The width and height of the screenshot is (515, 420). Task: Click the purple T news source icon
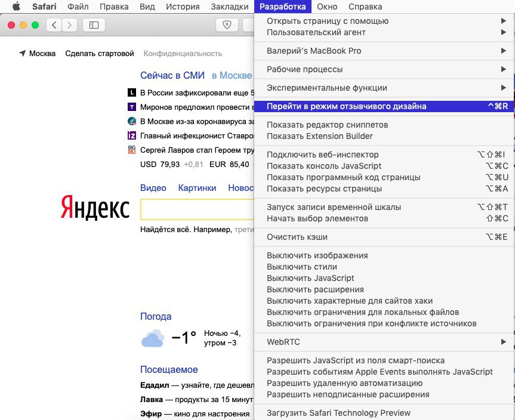pyautogui.click(x=132, y=107)
